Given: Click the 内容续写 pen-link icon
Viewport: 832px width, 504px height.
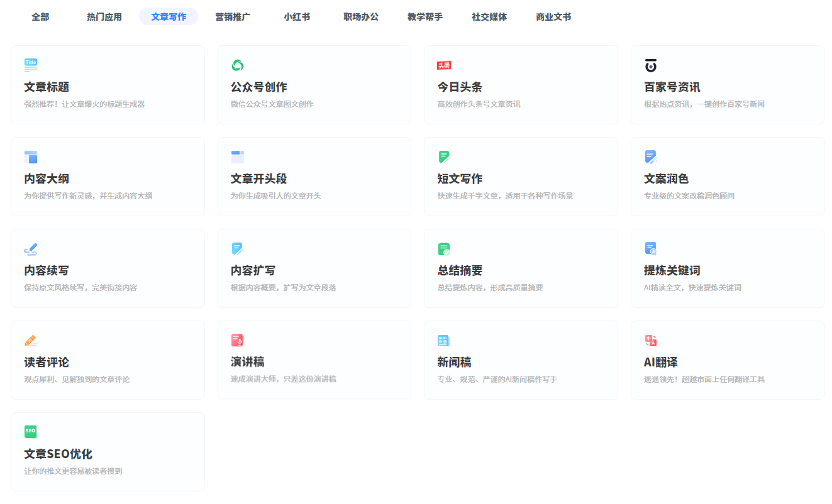Looking at the screenshot, I should (31, 249).
